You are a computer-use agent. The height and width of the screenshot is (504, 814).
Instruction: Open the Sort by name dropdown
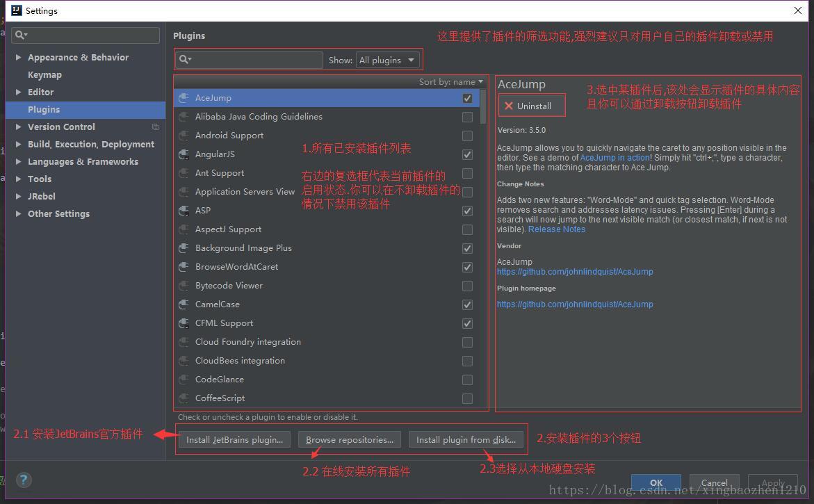pyautogui.click(x=451, y=82)
